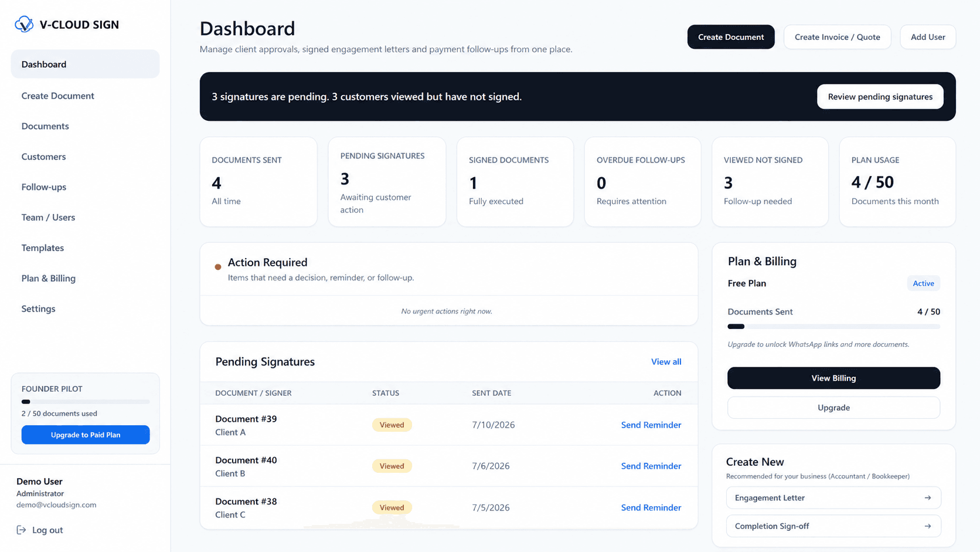The width and height of the screenshot is (980, 552).
Task: Click the SENT DATE column header
Action: [x=491, y=393]
